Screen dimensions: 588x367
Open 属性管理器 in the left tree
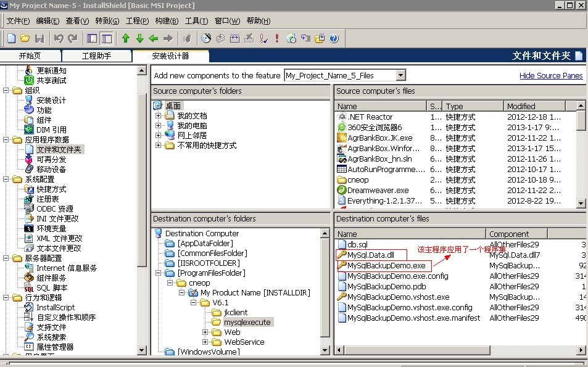tap(55, 347)
